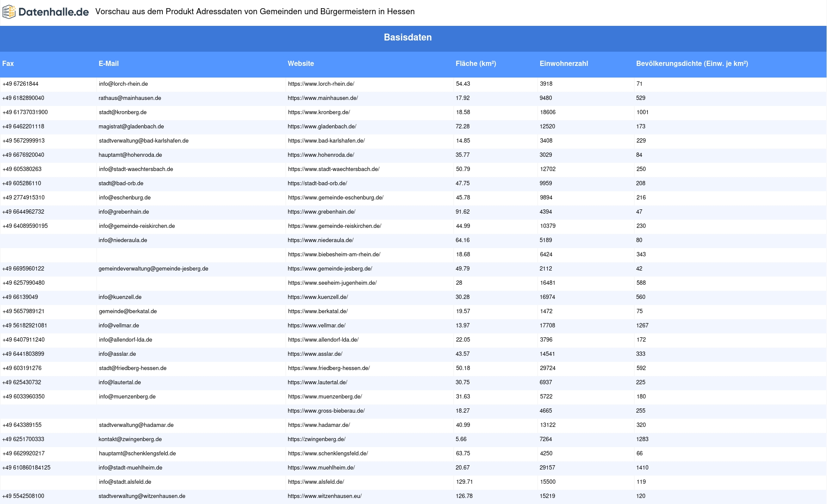This screenshot has width=827, height=504.
Task: Click the Bevölkerungsdichte column header
Action: click(692, 64)
